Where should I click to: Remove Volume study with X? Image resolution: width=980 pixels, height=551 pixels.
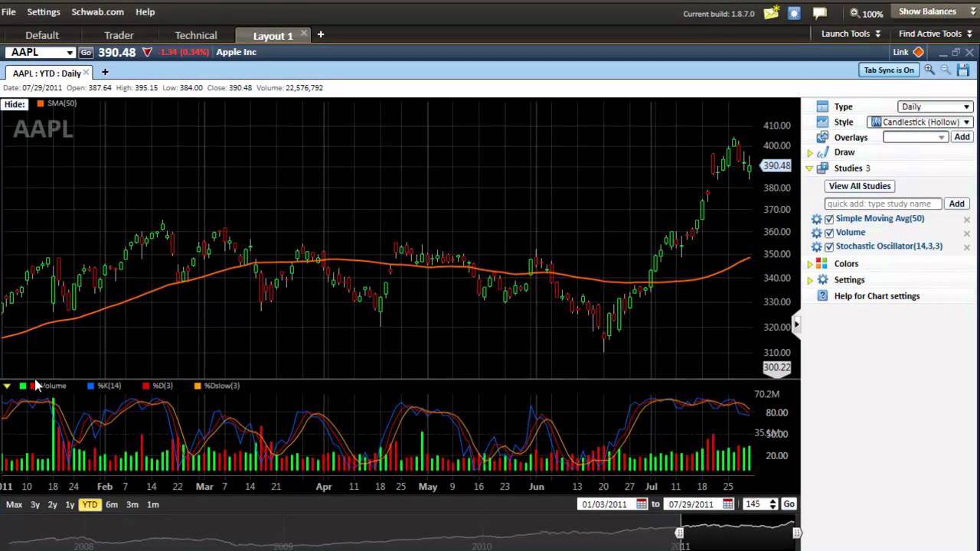[966, 233]
